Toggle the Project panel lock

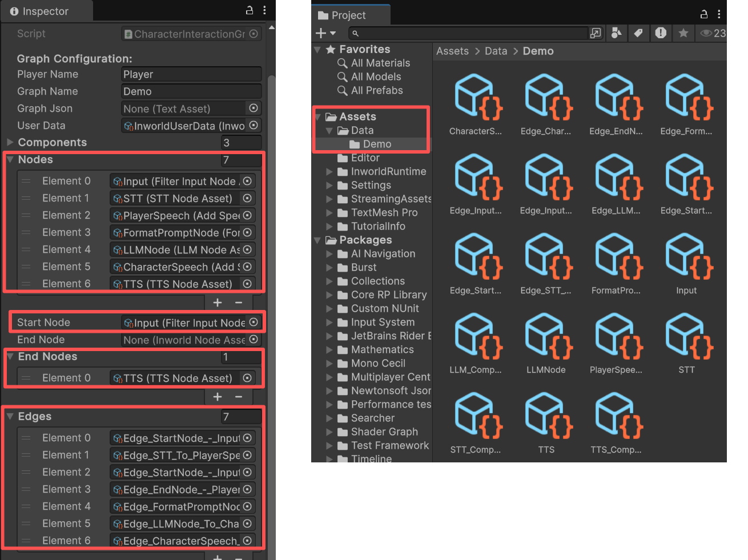click(x=704, y=14)
